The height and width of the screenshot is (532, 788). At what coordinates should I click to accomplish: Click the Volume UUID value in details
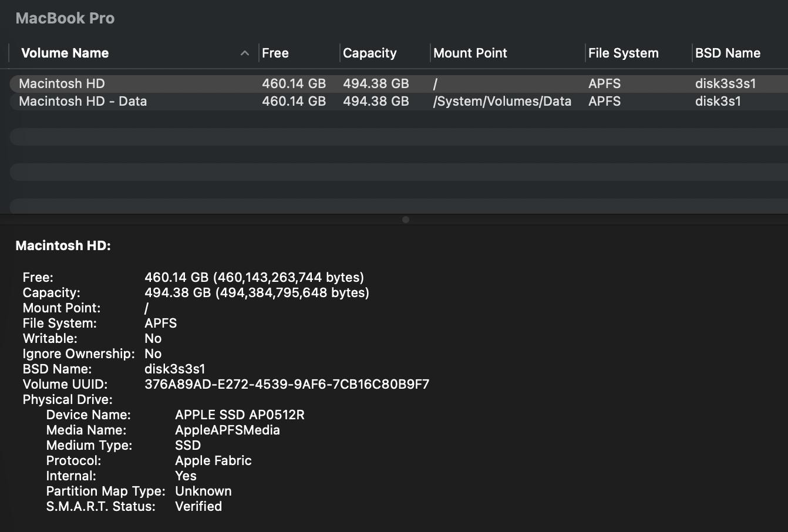287,384
